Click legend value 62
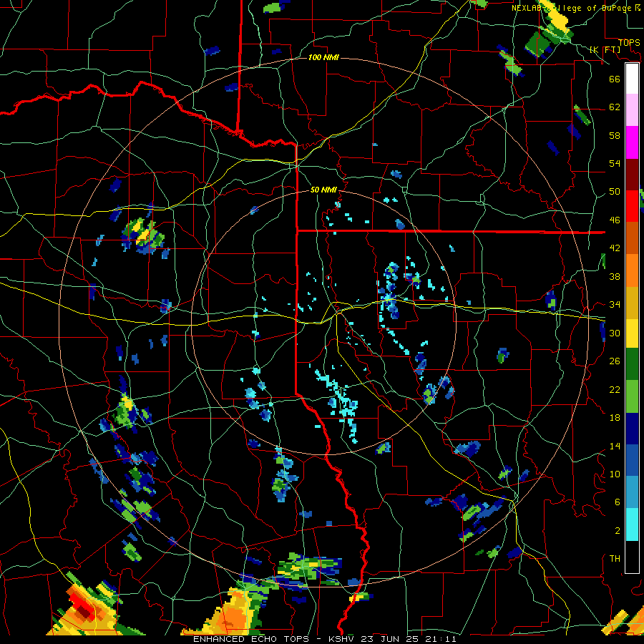The image size is (644, 644). pos(615,107)
